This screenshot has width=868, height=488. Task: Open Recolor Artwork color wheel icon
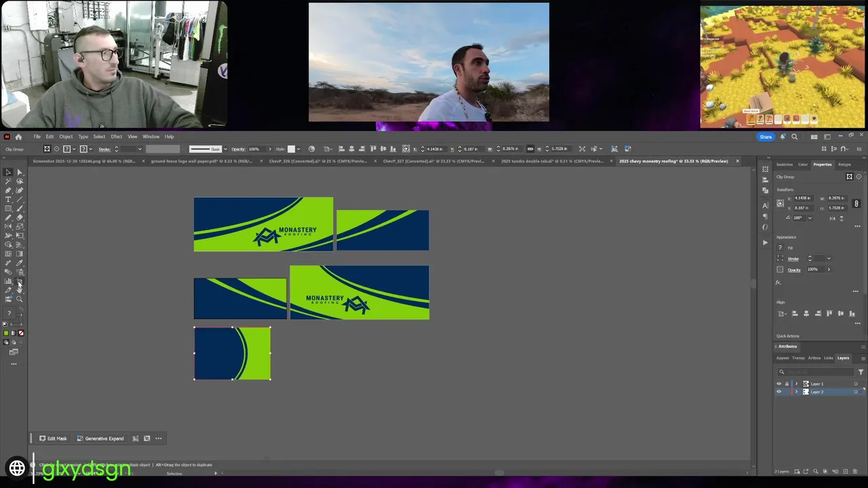311,149
